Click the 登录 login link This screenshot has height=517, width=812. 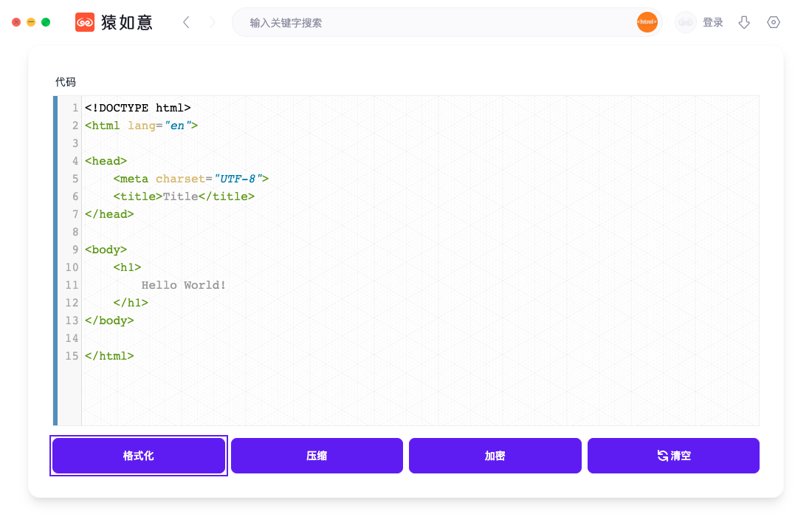[x=712, y=23]
